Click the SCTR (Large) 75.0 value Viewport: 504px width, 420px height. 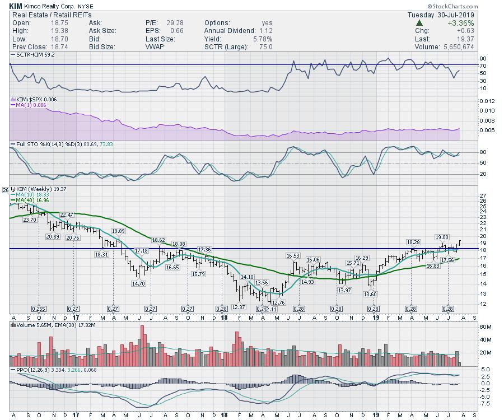[x=264, y=46]
